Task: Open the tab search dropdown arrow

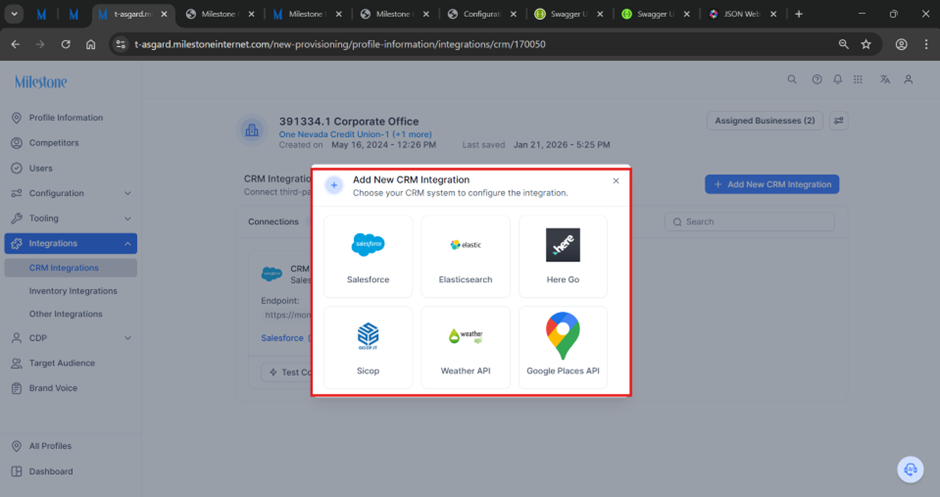Action: (x=14, y=14)
